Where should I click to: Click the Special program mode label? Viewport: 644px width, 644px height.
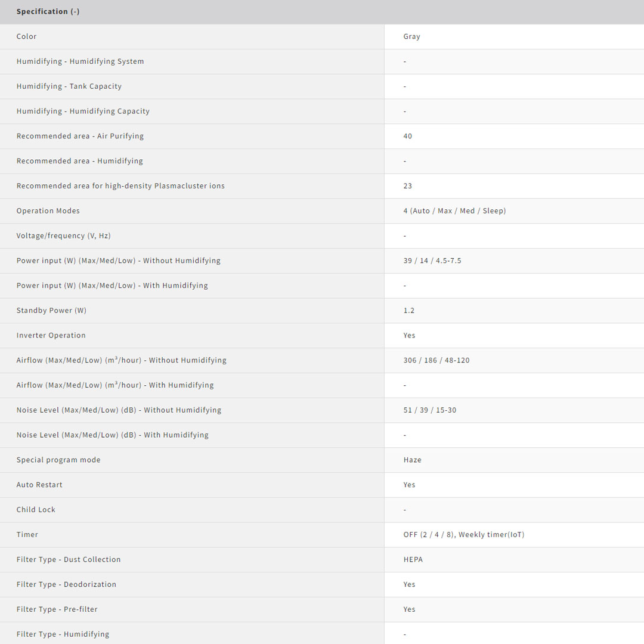coord(58,460)
